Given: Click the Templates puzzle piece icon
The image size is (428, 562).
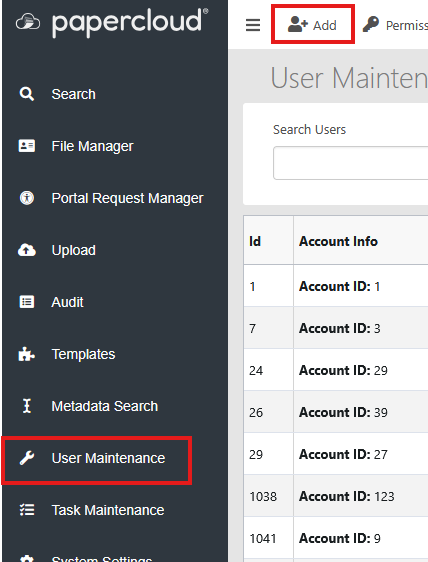Looking at the screenshot, I should tap(27, 354).
